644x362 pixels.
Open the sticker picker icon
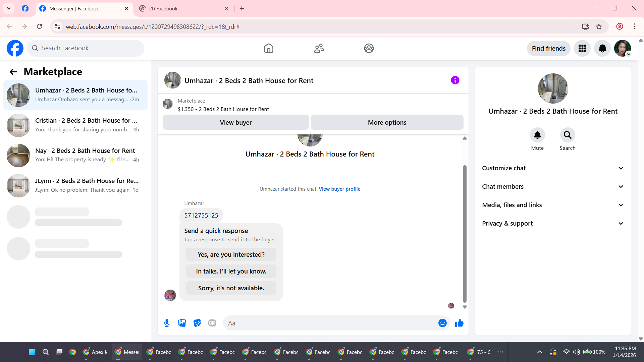(x=197, y=323)
